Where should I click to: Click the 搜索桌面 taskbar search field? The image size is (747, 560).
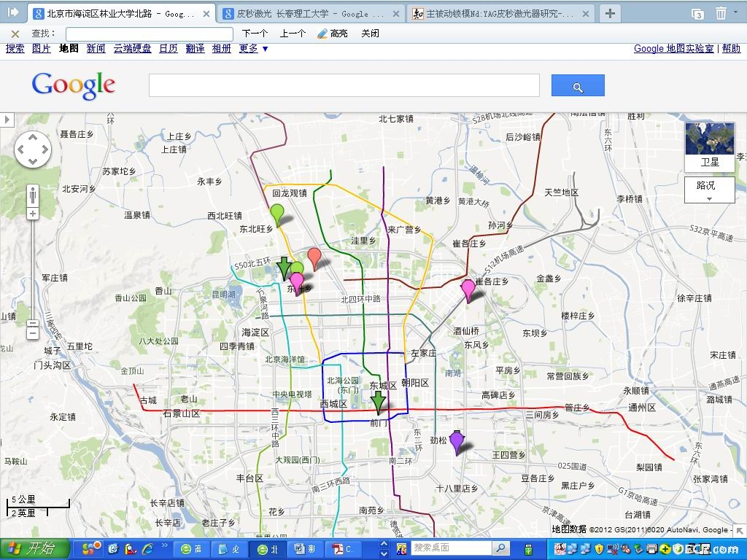[451, 548]
